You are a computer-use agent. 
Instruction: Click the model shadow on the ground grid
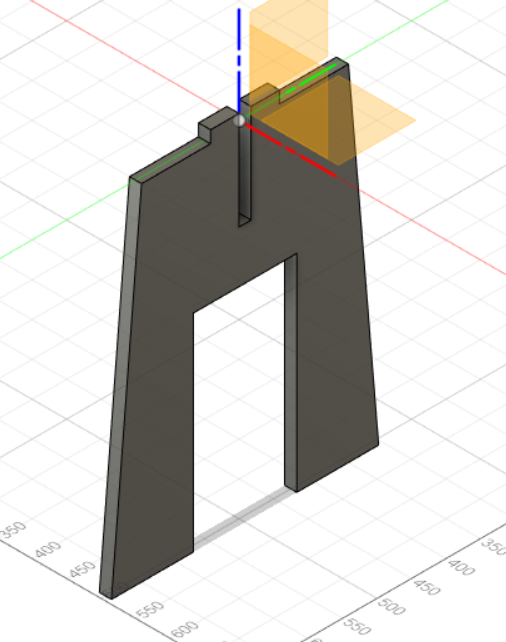[242, 519]
